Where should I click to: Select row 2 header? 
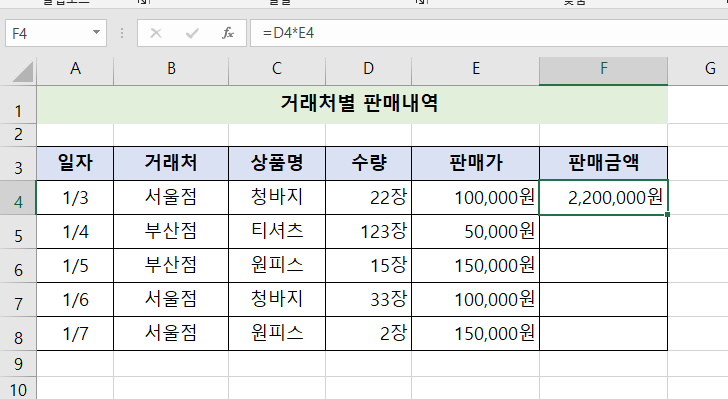pyautogui.click(x=18, y=135)
